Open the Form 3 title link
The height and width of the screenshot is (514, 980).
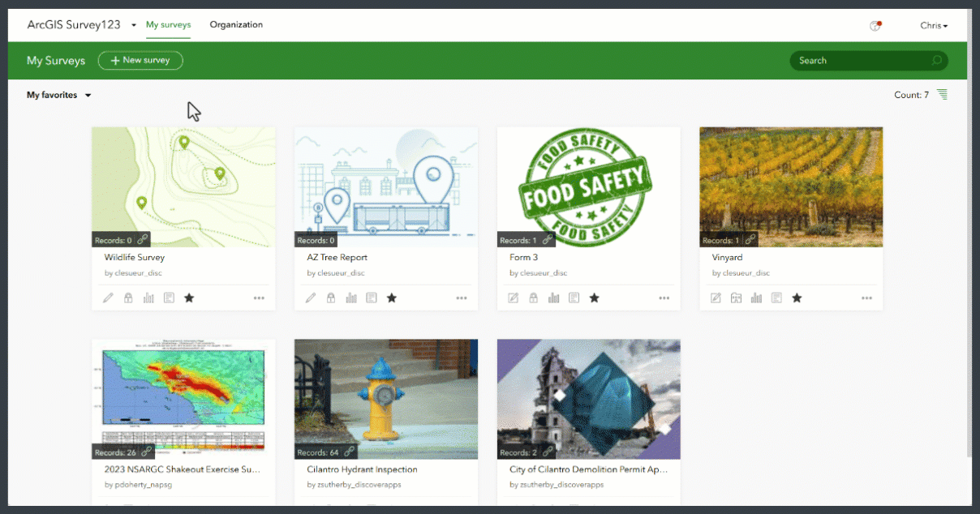pyautogui.click(x=524, y=258)
